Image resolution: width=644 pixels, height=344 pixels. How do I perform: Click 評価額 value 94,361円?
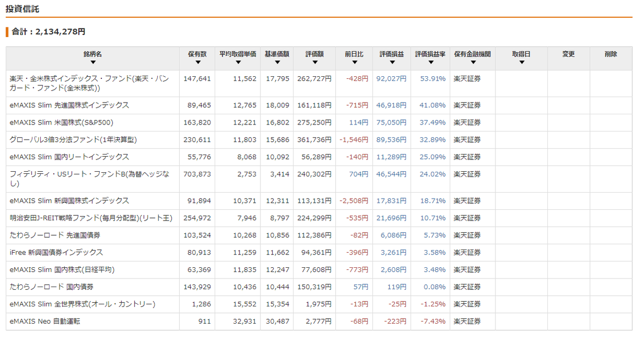point(317,252)
